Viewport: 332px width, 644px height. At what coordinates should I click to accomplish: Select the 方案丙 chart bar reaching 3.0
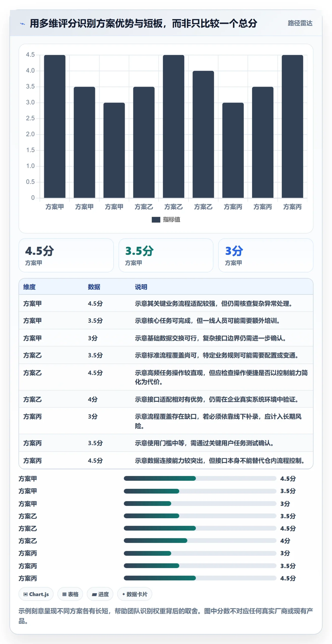(x=233, y=150)
